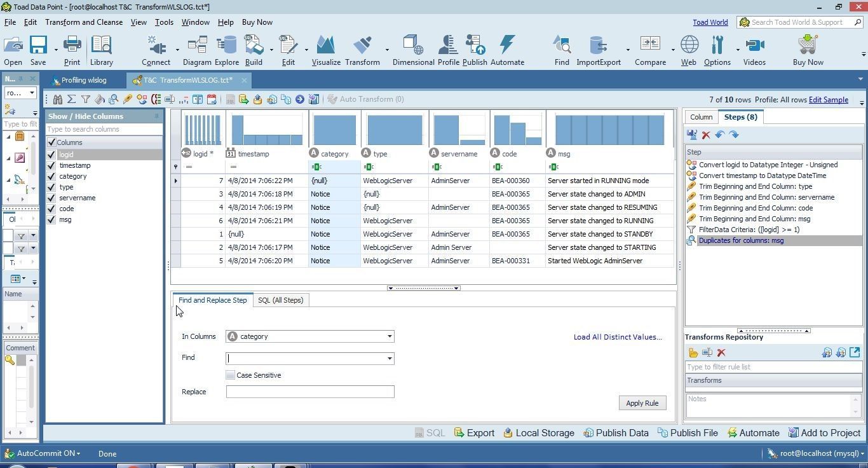
Task: Hide the servername column via checkbox
Action: pyautogui.click(x=51, y=198)
